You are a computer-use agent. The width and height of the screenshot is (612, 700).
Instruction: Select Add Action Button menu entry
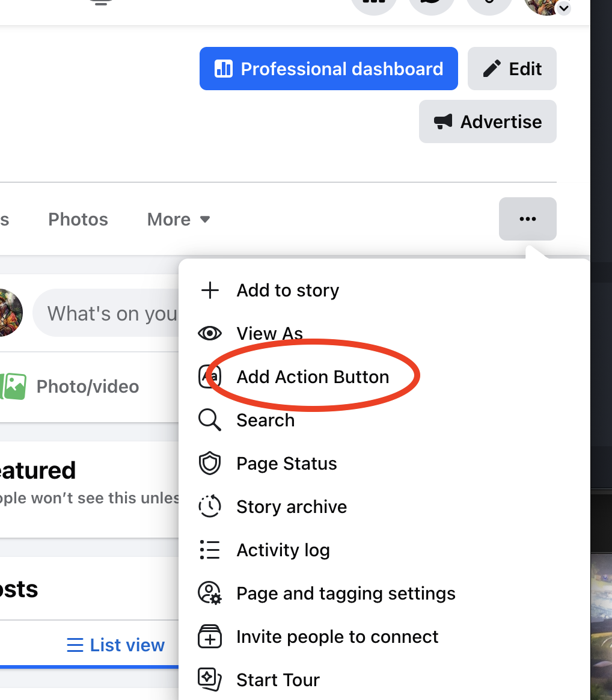(313, 377)
